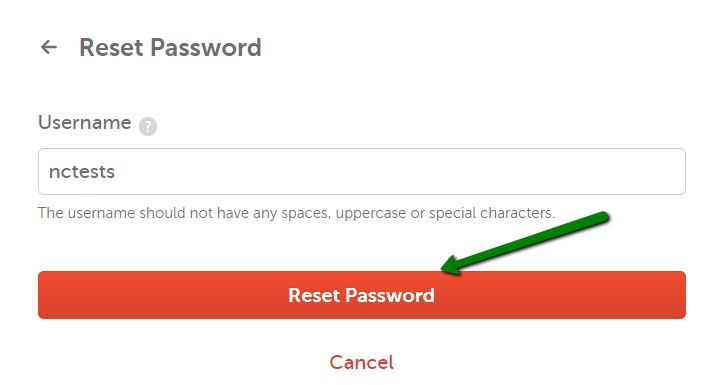Focus the Username input field
This screenshot has height=385, width=728.
(362, 171)
